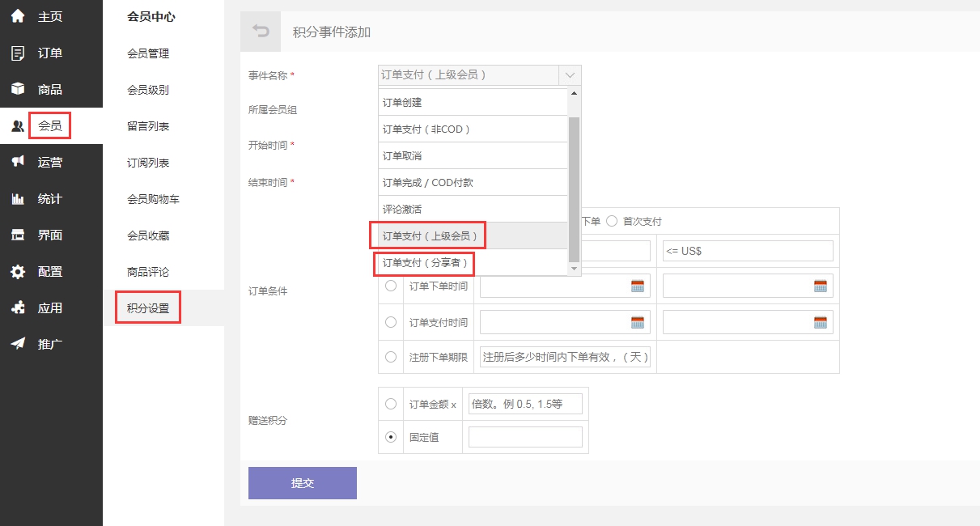Select the 订单金额 x radio button
980x526 pixels.
[x=391, y=404]
